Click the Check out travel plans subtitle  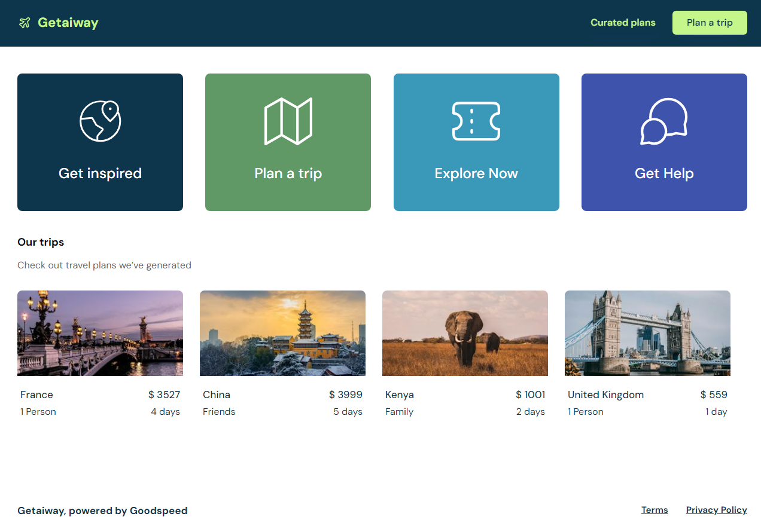(104, 265)
